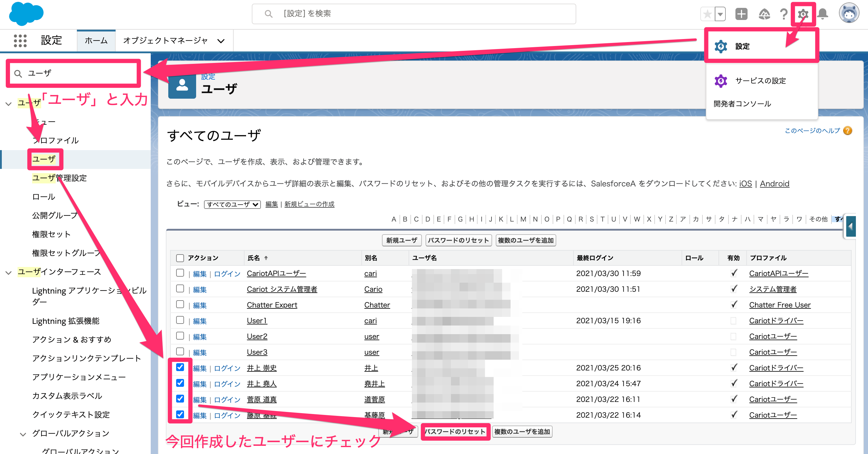The width and height of the screenshot is (868, 454).
Task: Open the Chatter Free User profile link
Action: pos(780,305)
